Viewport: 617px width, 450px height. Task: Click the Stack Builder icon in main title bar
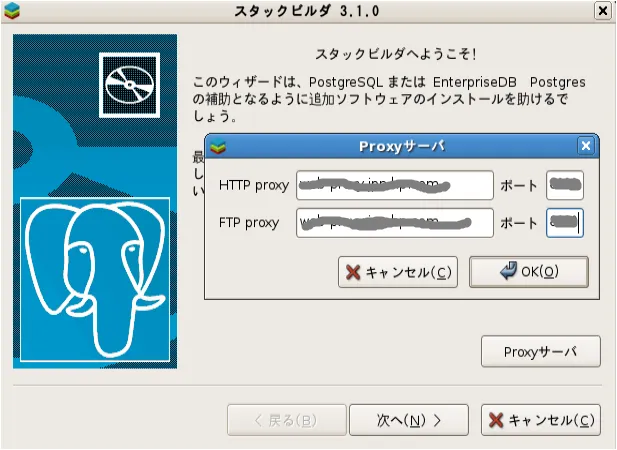pos(12,11)
